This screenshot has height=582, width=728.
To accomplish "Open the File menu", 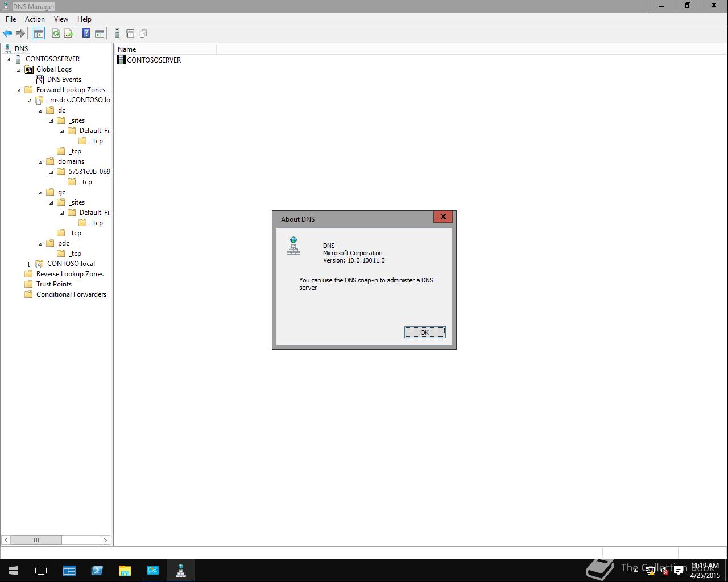I will coord(11,19).
